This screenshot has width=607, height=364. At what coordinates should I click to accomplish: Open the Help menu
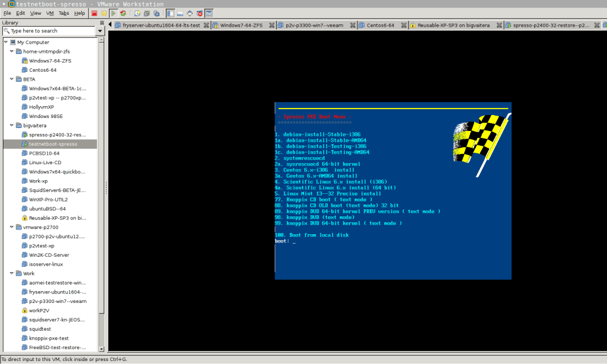tap(79, 13)
